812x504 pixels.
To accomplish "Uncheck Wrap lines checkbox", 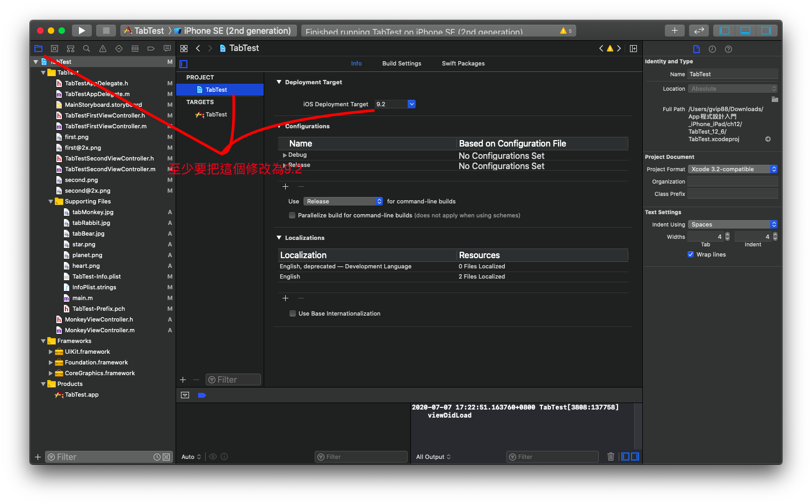I will tap(691, 254).
